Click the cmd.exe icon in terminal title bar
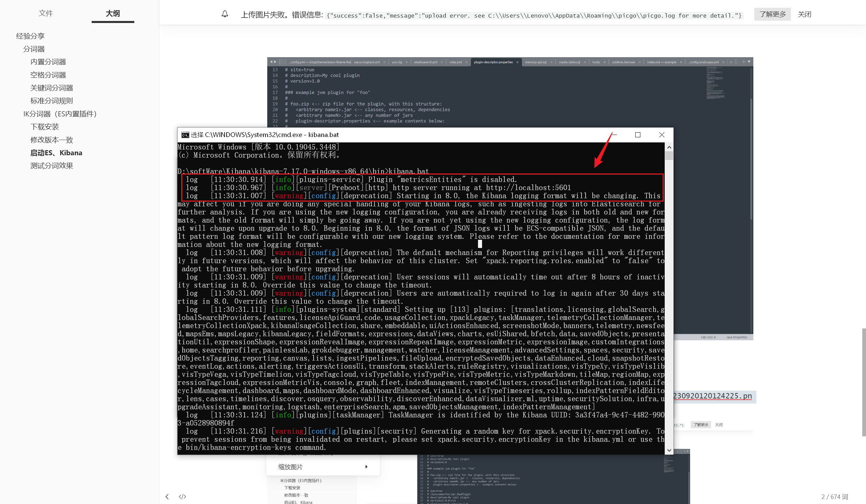 (185, 135)
